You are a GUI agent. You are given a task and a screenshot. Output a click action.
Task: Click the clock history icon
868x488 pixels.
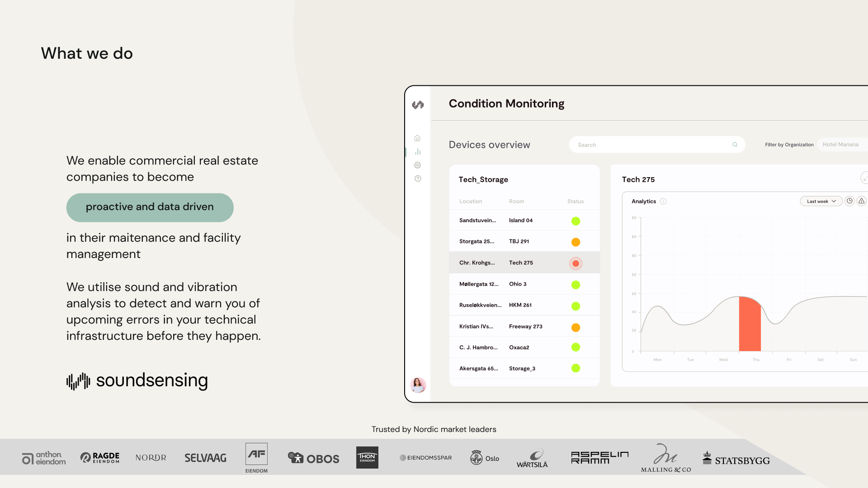point(849,201)
